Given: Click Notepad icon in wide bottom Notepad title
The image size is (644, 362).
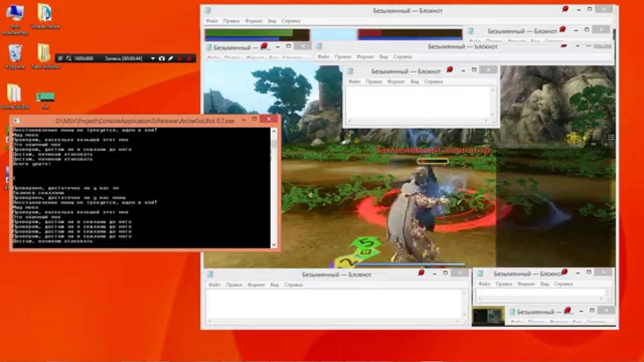Looking at the screenshot, I should pos(211,275).
